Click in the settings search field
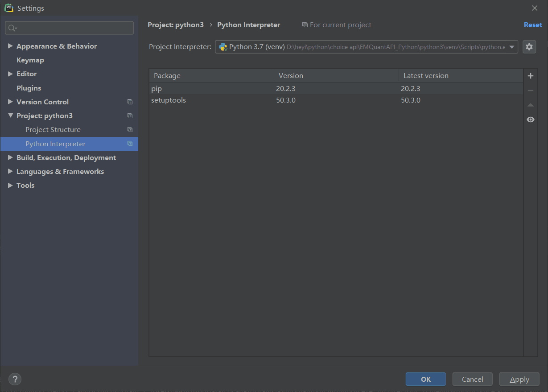The width and height of the screenshot is (548, 392). (69, 28)
